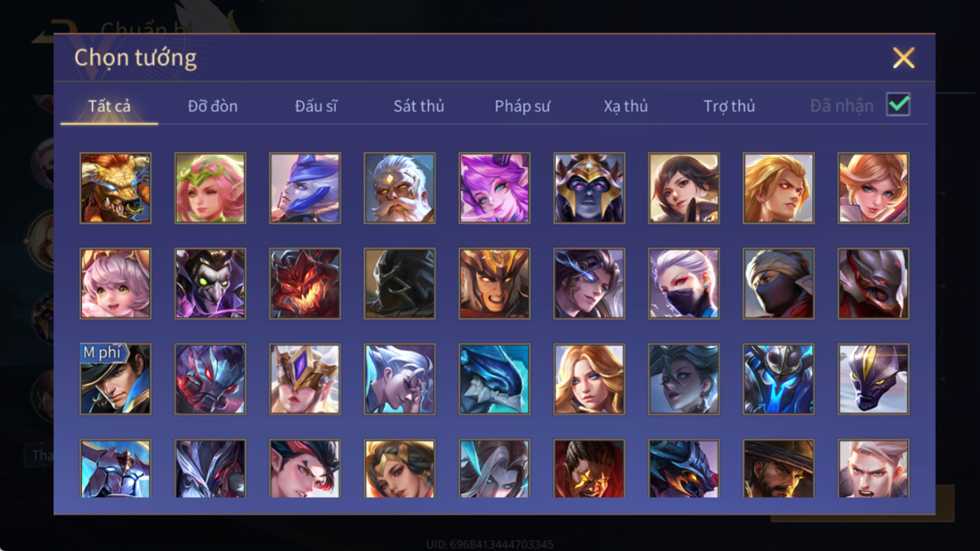
Task: Select the hero marked 'M phí'
Action: tap(115, 379)
